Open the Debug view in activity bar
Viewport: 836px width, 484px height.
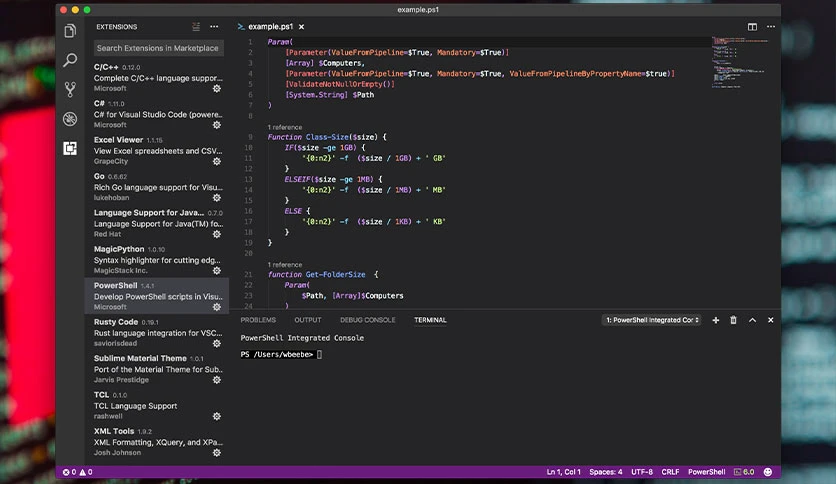[70, 119]
